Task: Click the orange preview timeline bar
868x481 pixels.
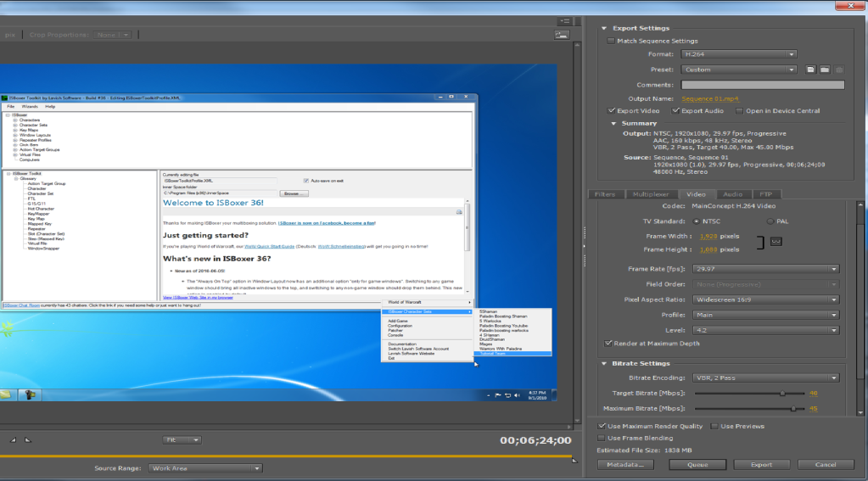Action: (x=286, y=456)
